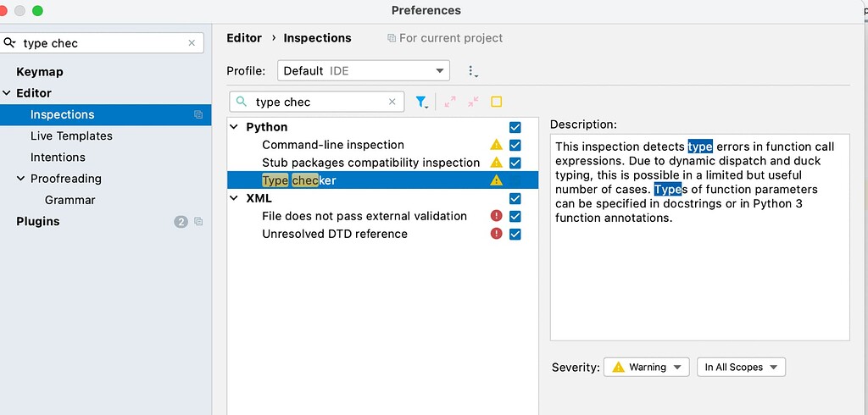
Task: Collapse all inspections tree nodes
Action: (x=473, y=102)
